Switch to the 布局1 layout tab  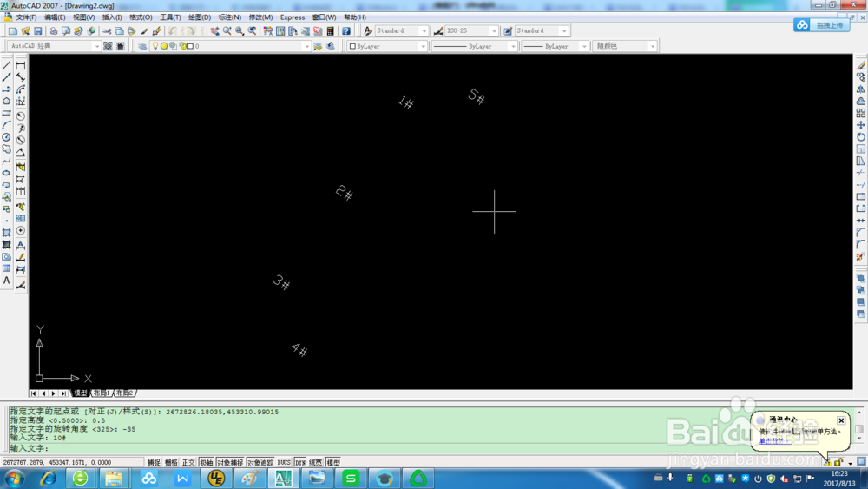click(x=102, y=393)
